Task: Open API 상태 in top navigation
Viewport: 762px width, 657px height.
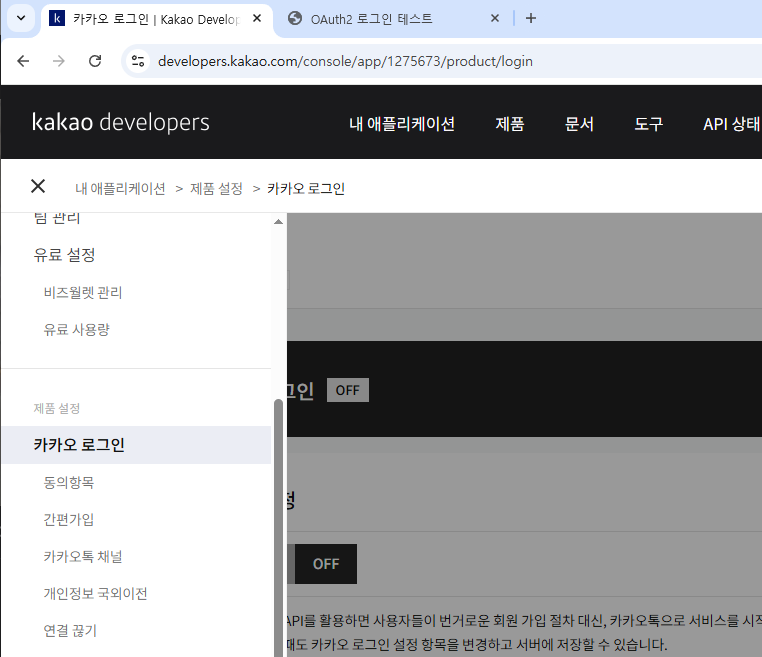Action: (x=731, y=124)
